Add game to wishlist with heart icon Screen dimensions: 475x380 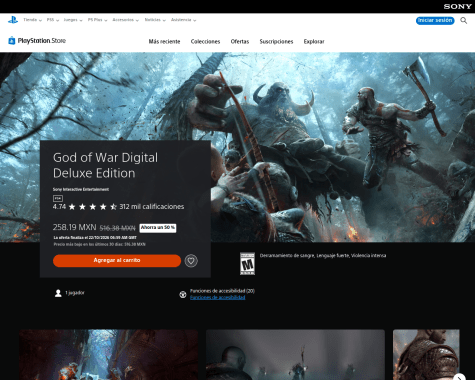(191, 261)
